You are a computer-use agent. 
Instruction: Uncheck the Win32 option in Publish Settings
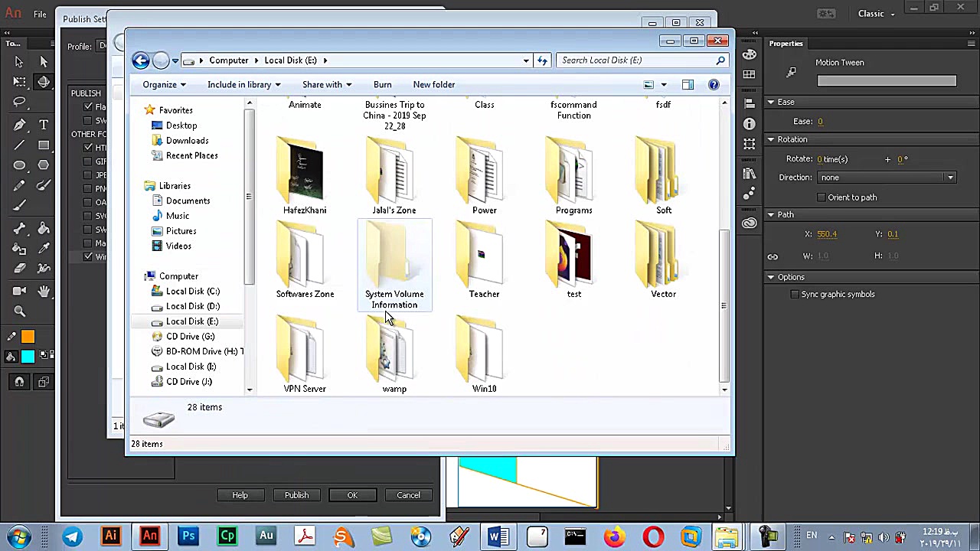tap(88, 255)
